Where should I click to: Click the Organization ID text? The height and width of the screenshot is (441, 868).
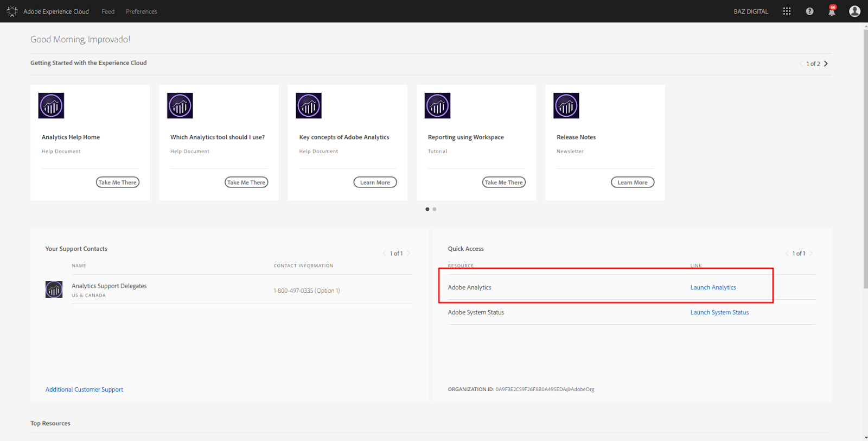tap(521, 389)
